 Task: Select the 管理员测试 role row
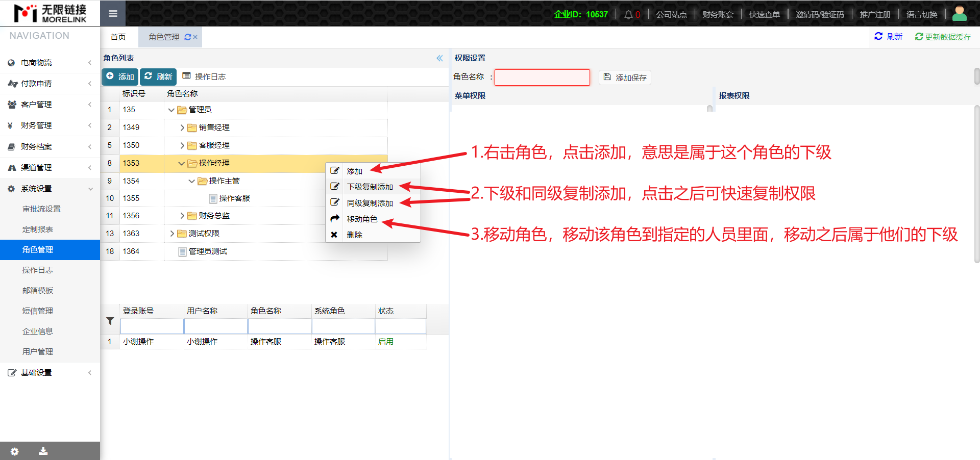coord(244,251)
